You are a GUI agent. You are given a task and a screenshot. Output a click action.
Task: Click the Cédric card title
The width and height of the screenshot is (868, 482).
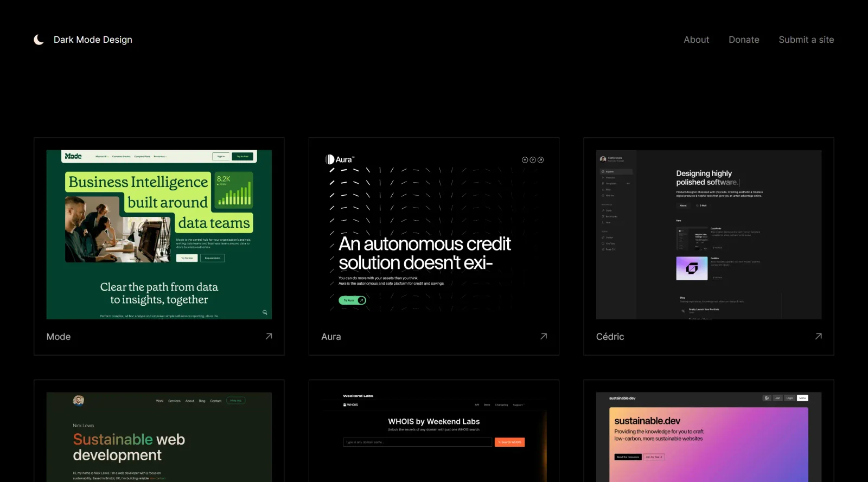coord(610,337)
